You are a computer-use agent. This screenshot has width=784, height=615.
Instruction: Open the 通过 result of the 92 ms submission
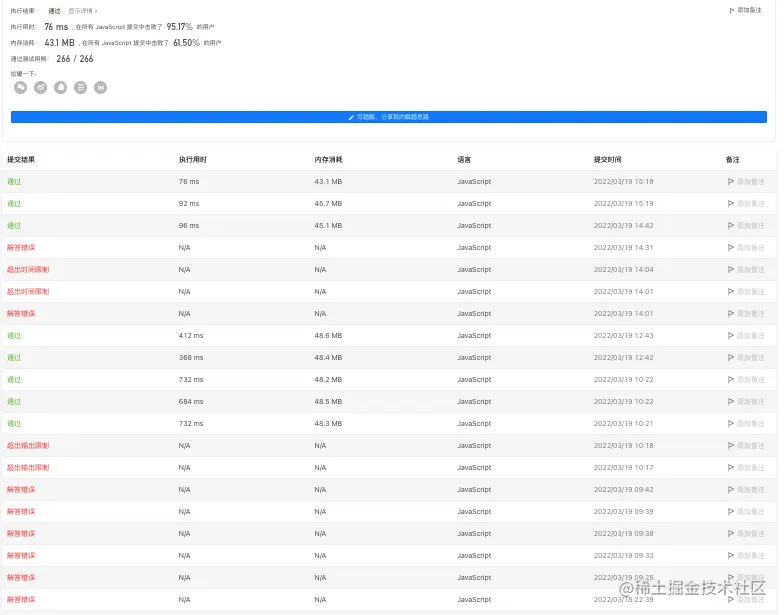tap(14, 204)
